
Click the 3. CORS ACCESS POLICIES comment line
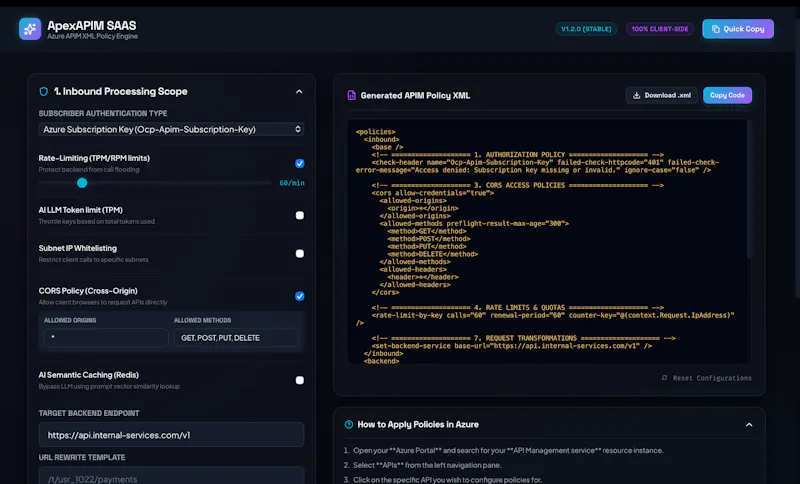517,185
